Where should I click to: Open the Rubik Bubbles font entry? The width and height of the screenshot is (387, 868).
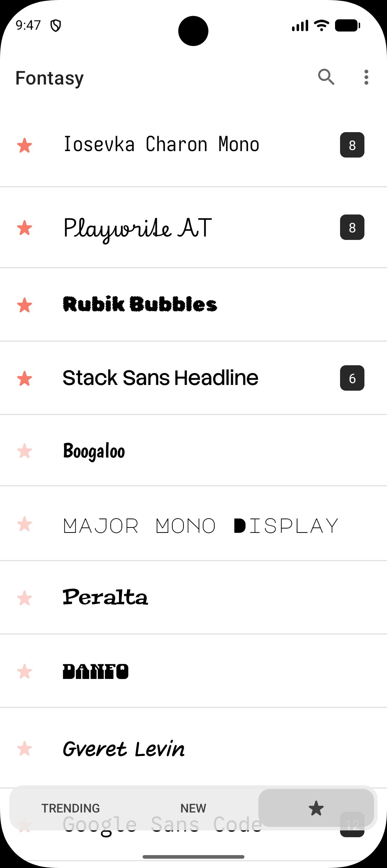click(193, 305)
